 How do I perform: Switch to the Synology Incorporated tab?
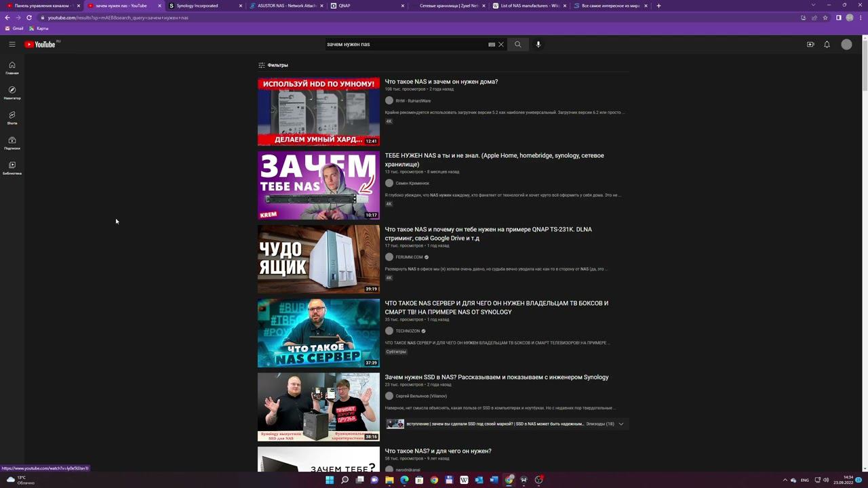click(x=205, y=5)
